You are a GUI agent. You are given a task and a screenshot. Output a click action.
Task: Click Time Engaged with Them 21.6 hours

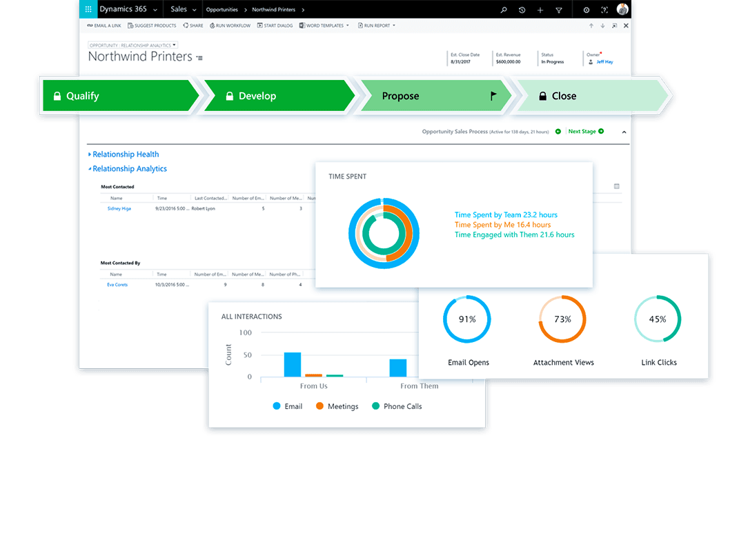click(514, 235)
